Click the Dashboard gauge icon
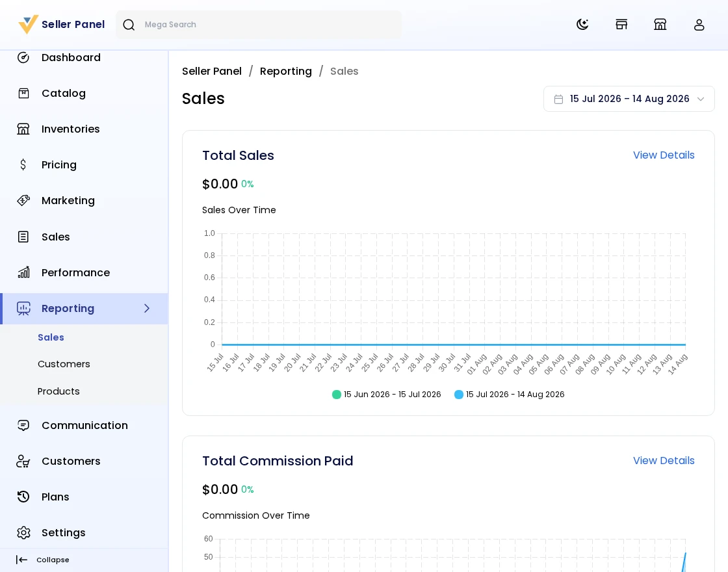Image resolution: width=728 pixels, height=572 pixels. (23, 58)
